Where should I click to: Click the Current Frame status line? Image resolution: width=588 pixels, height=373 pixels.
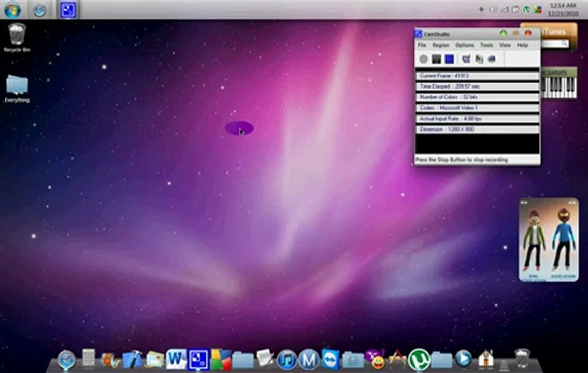[477, 76]
